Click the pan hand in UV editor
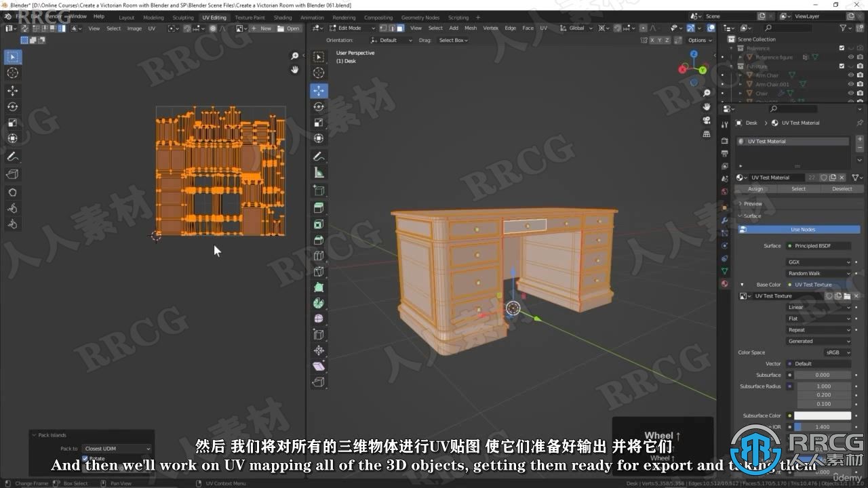Screen dimensions: 868x488 [x=295, y=69]
